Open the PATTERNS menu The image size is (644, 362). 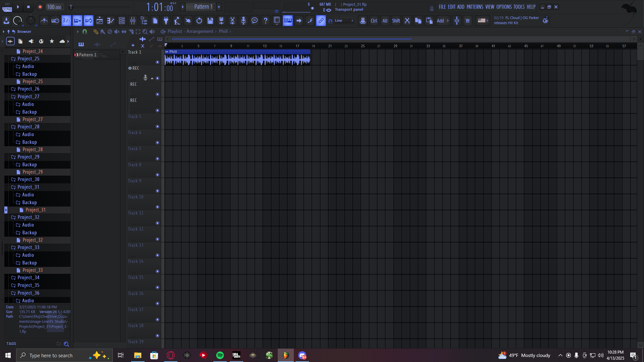coord(475,7)
